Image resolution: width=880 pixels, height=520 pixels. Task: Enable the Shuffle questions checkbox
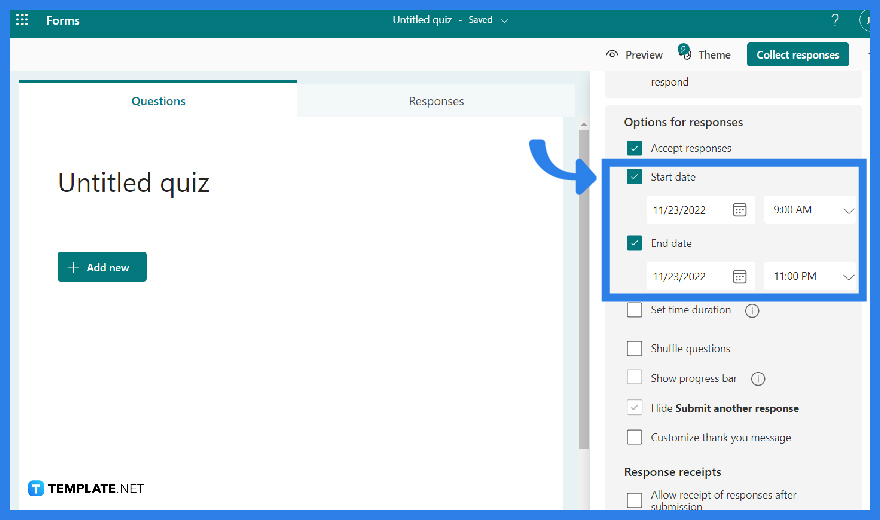coord(634,349)
